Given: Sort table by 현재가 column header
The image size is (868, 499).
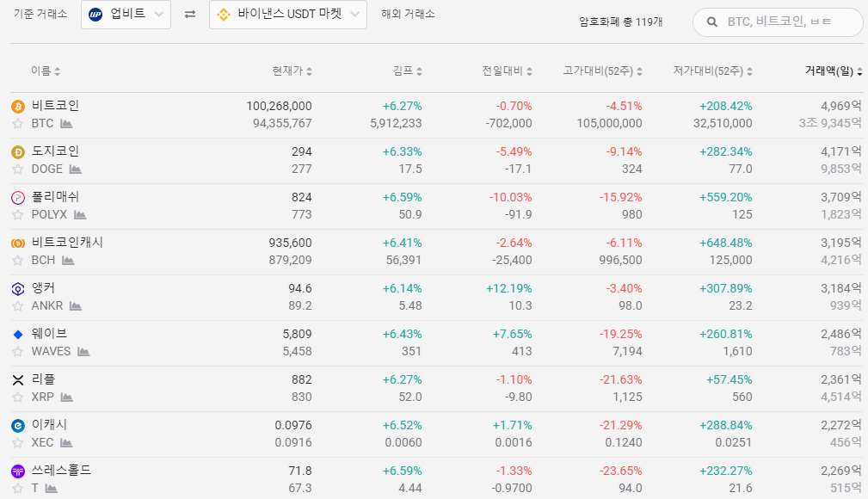Looking at the screenshot, I should pyautogui.click(x=292, y=71).
